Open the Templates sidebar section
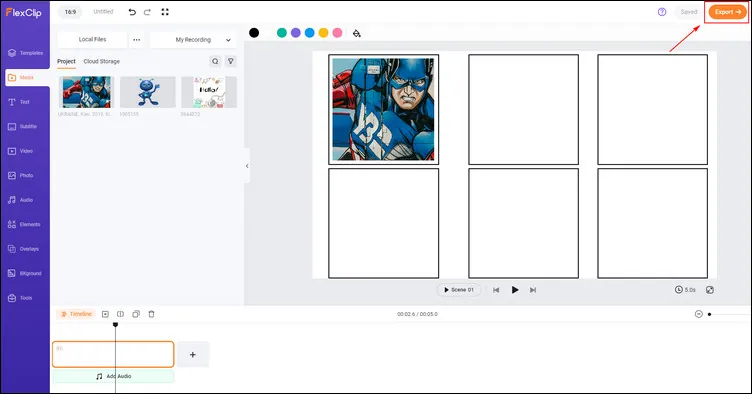Screen dimensions: 752x394 tap(25, 53)
